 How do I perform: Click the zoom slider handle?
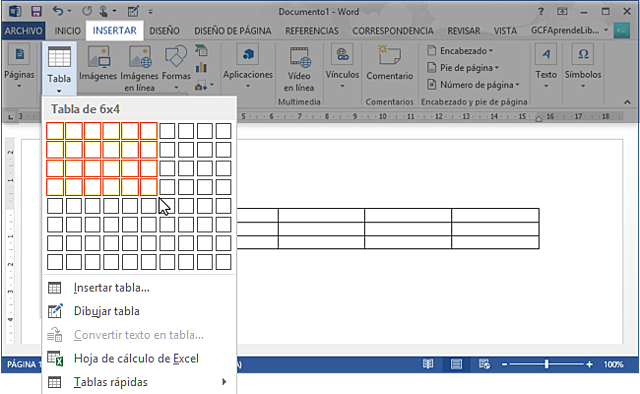tap(547, 364)
